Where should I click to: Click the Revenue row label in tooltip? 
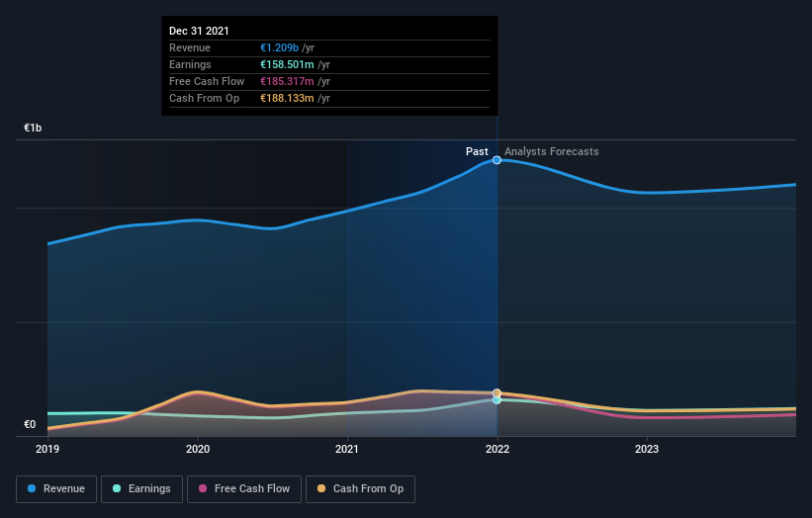click(190, 47)
